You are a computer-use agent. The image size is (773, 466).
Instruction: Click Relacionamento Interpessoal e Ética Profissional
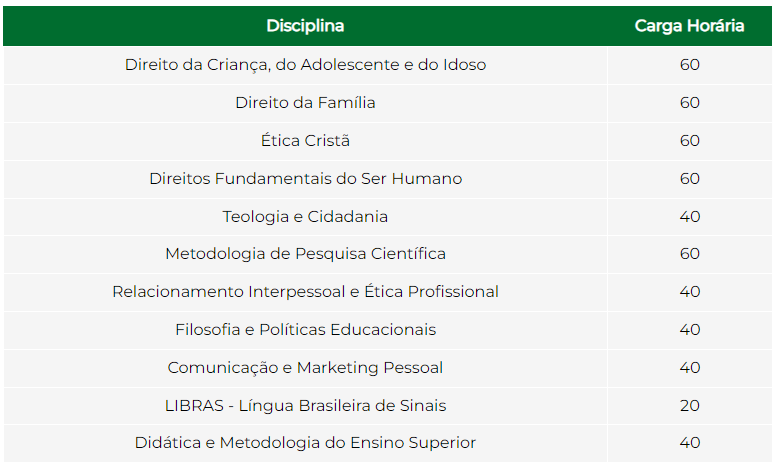coord(305,291)
